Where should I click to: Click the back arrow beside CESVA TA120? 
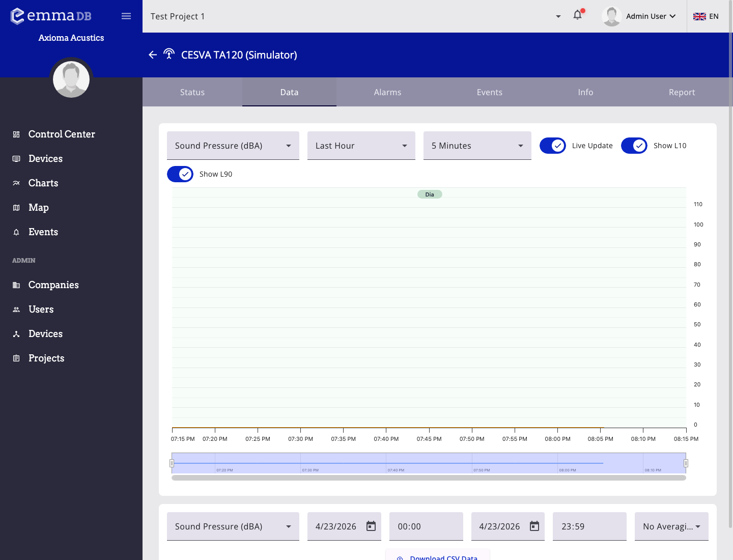point(153,55)
